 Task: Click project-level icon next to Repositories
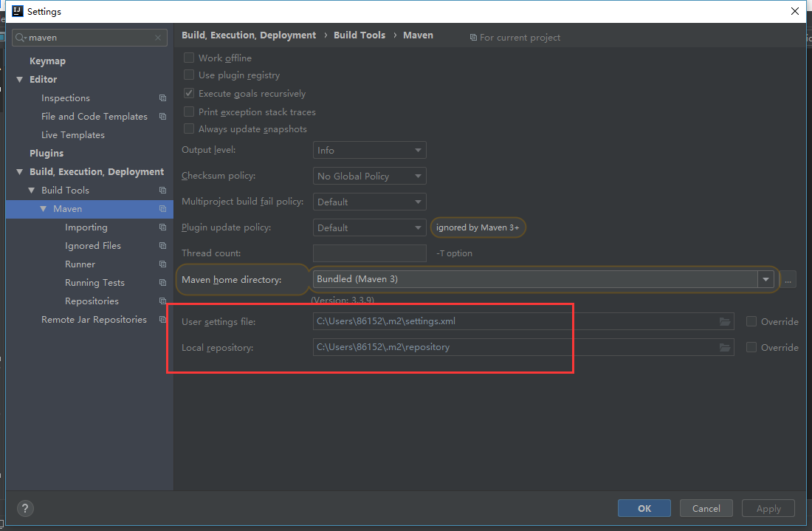(162, 301)
